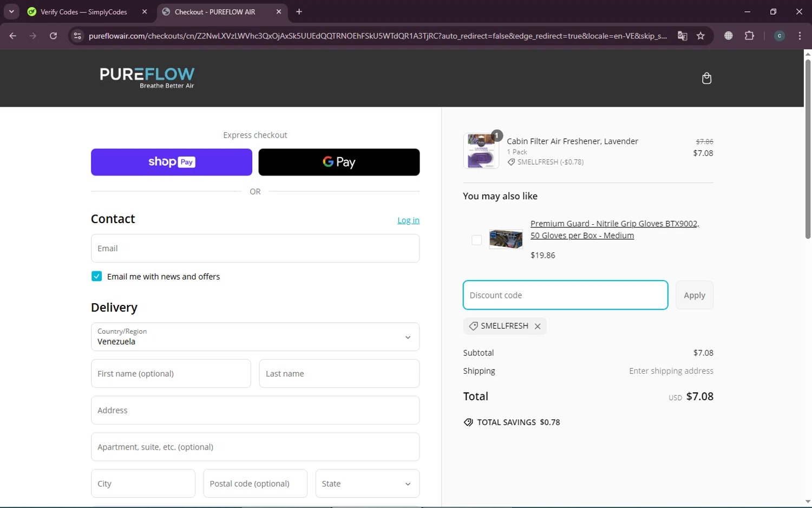Screen dimensions: 812x508
Task: Pay with Google Pay button
Action: [339, 162]
